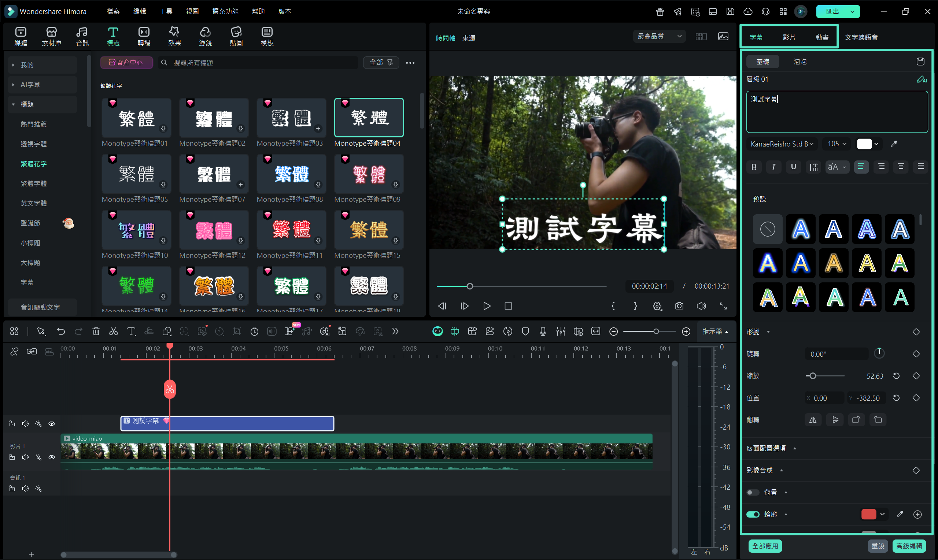Expand the AI字幕 sidebar category
This screenshot has width=938, height=560.
pyautogui.click(x=30, y=85)
